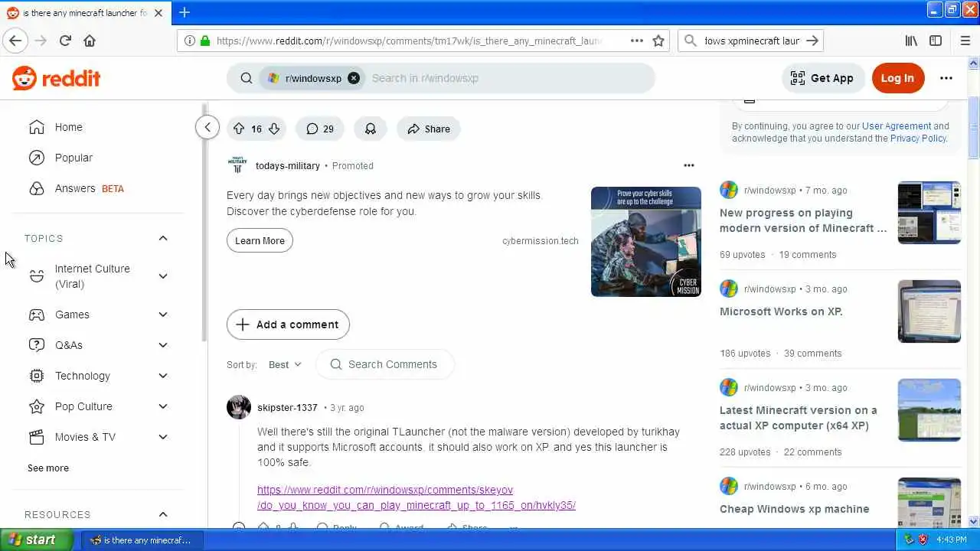Open Reddit header three-dot menu
Screen dimensions: 980x551
coord(946,78)
